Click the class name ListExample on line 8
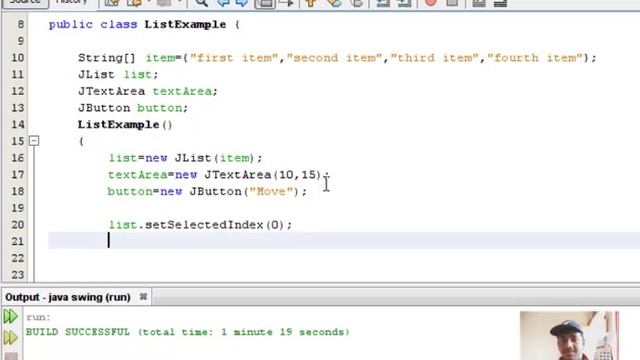Screen dimensions: 640x360 point(185,24)
